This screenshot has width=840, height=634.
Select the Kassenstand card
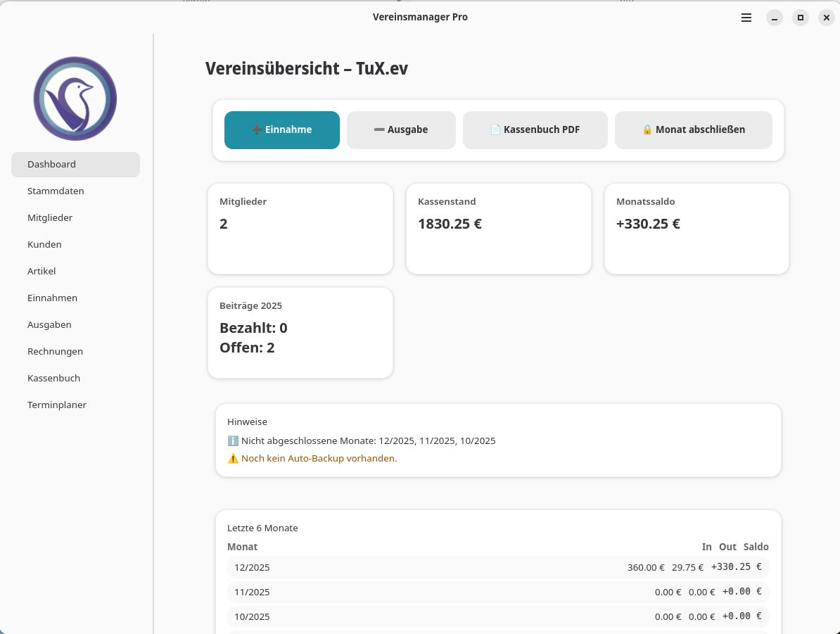click(x=498, y=229)
